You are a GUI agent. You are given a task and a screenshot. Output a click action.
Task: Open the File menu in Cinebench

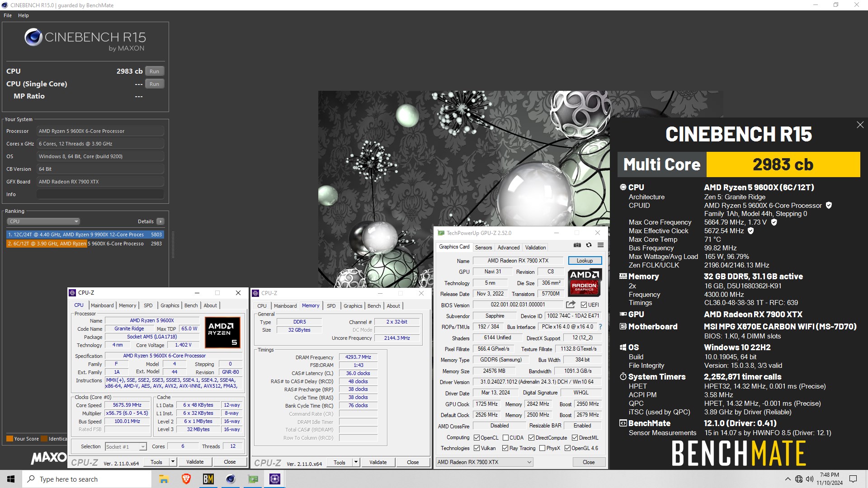(8, 15)
